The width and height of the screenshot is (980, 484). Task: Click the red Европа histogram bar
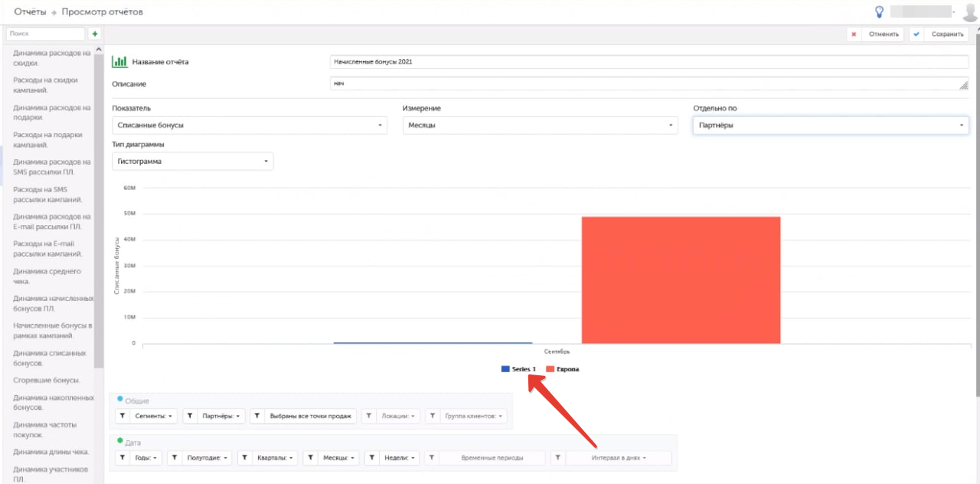[681, 280]
